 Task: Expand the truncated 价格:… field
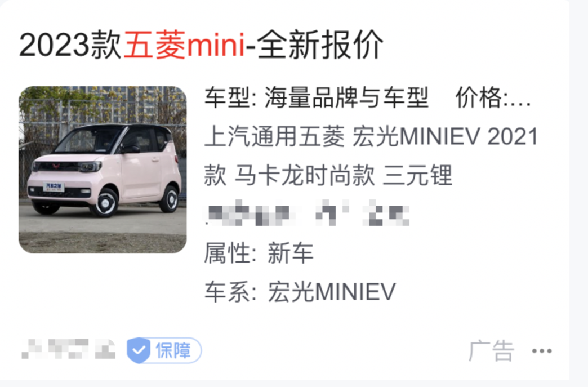493,97
